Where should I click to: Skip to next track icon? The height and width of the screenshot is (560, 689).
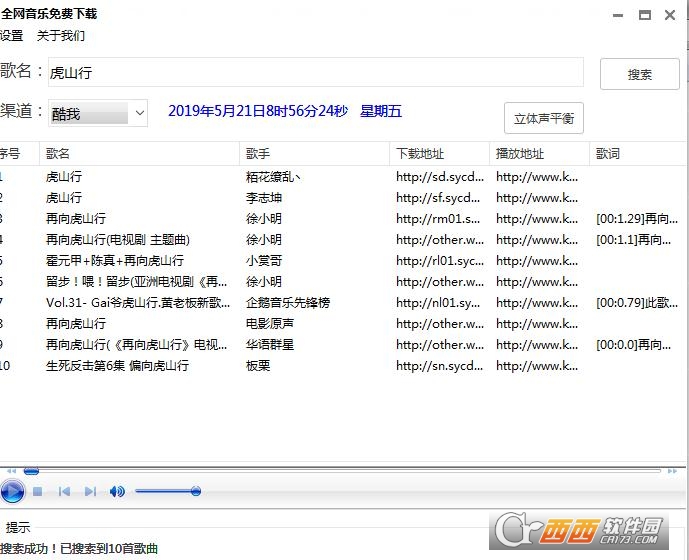tap(90, 491)
